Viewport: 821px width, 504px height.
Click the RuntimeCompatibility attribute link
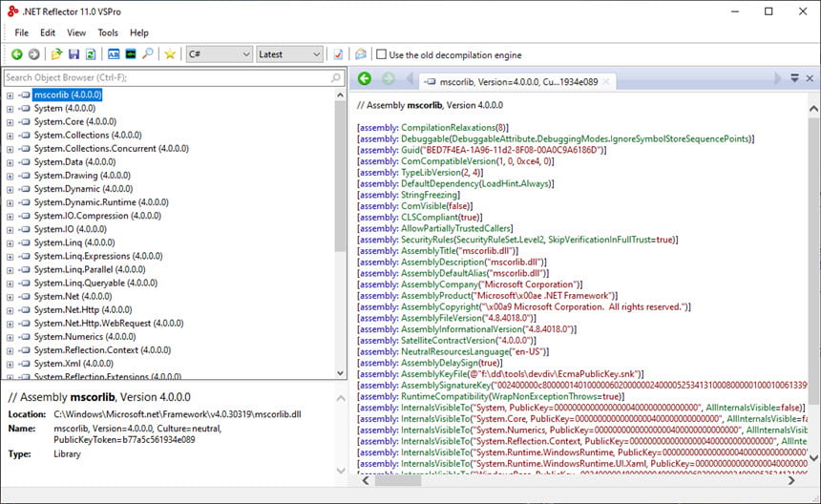click(445, 397)
